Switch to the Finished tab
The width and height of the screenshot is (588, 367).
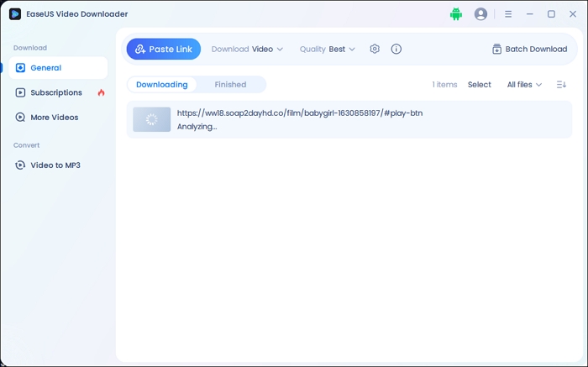[x=230, y=85]
